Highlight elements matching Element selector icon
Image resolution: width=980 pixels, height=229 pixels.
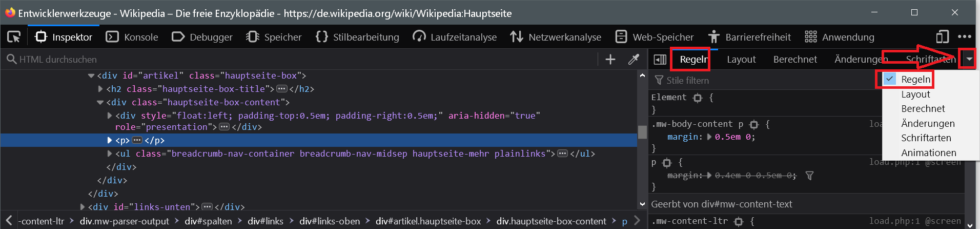coord(698,98)
